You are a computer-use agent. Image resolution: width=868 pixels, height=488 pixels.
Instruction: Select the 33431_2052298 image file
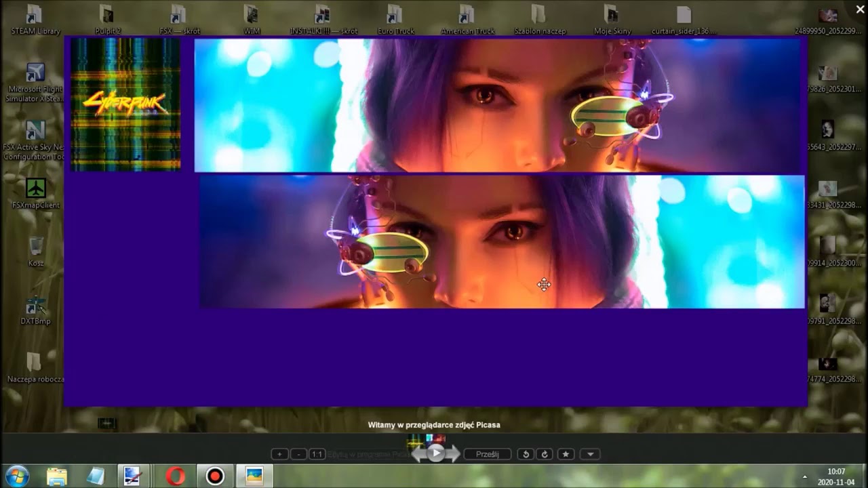point(835,194)
